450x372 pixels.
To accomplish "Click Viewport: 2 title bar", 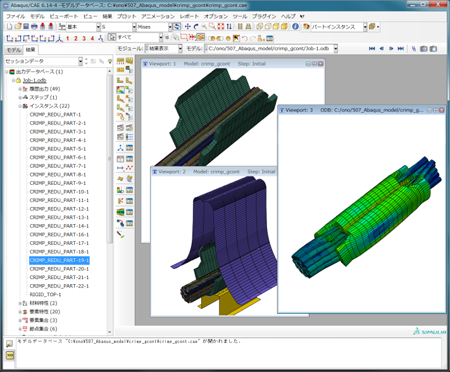I will point(214,172).
